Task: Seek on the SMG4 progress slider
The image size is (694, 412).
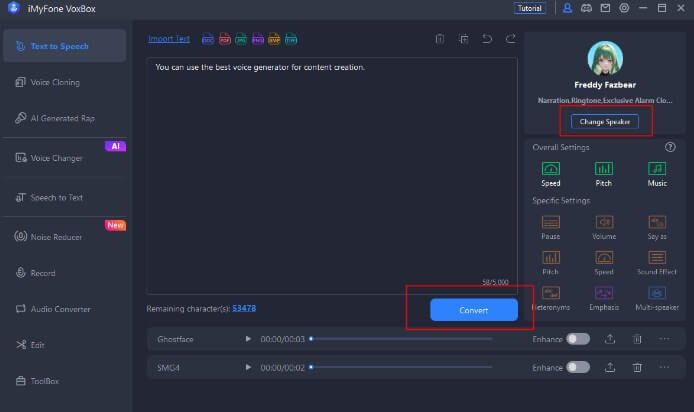Action: coord(401,367)
